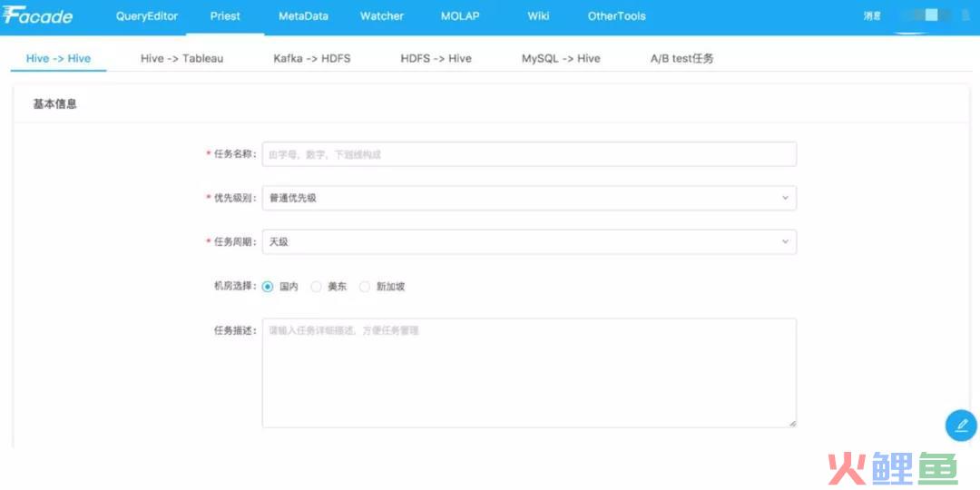The image size is (980, 490).
Task: Switch to the MySQL -> Hive tab
Action: coord(561,58)
